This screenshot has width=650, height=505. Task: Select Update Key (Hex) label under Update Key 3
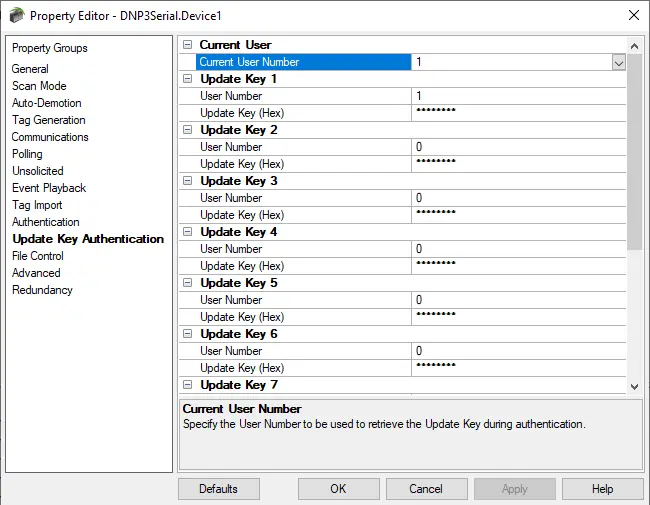point(242,215)
